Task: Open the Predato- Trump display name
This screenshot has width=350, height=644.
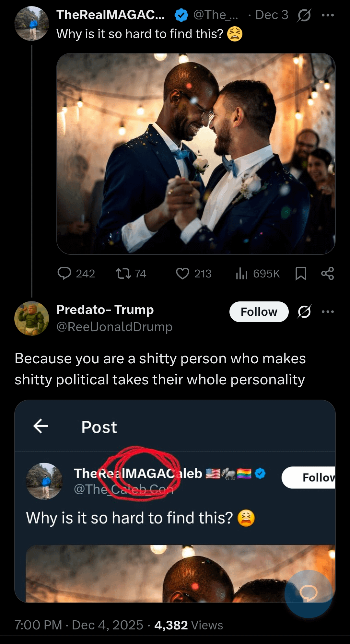Action: (105, 310)
